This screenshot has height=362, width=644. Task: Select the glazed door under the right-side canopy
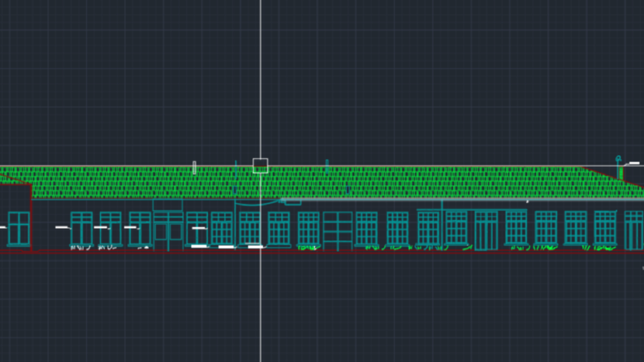[486, 231]
